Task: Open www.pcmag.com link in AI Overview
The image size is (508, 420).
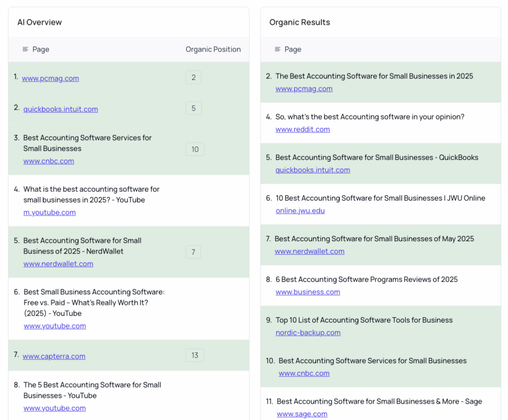Action: tap(51, 78)
